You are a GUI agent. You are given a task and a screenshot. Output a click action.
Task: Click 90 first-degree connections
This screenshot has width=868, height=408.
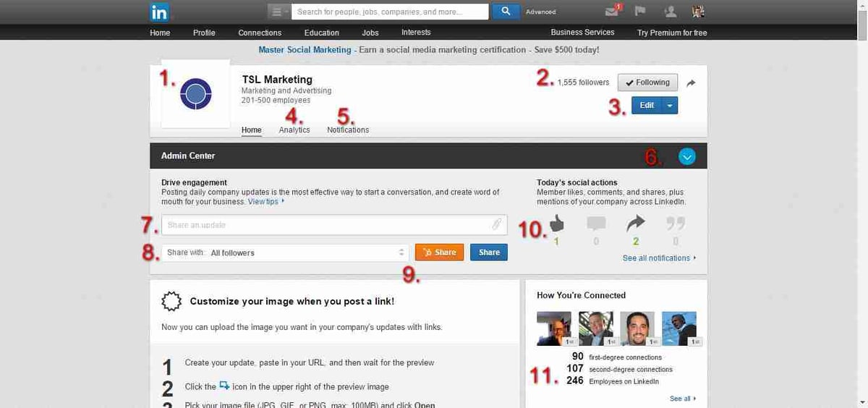616,357
